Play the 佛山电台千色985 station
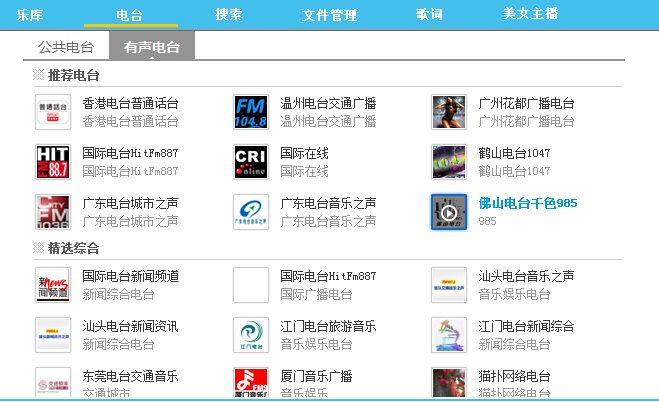Screen dimensions: 659x402 (448, 211)
